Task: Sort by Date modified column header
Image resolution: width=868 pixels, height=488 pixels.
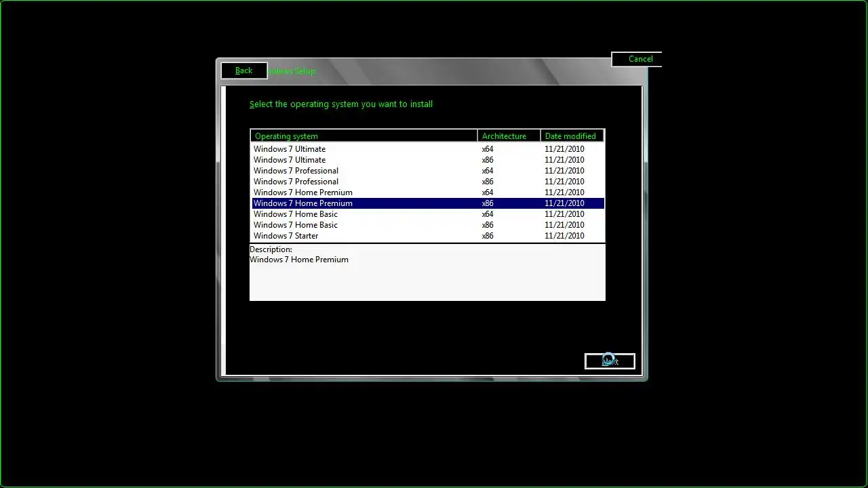Action: tap(572, 136)
